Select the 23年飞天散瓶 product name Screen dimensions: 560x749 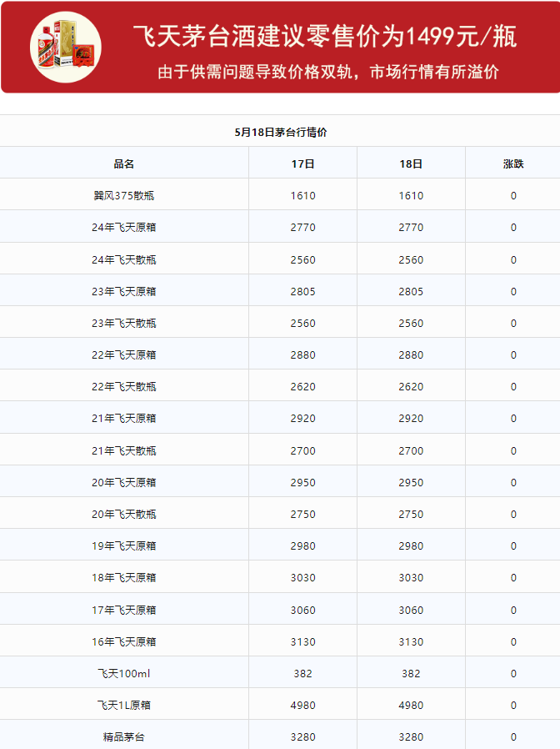(124, 324)
